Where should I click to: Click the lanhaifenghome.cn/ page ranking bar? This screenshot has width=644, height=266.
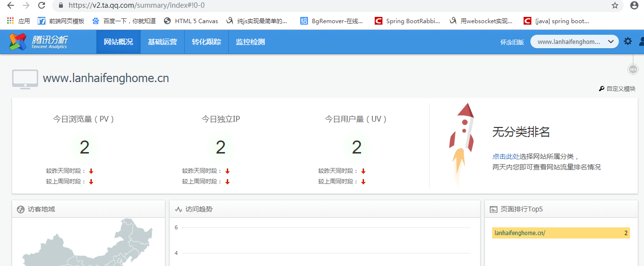[x=561, y=233]
